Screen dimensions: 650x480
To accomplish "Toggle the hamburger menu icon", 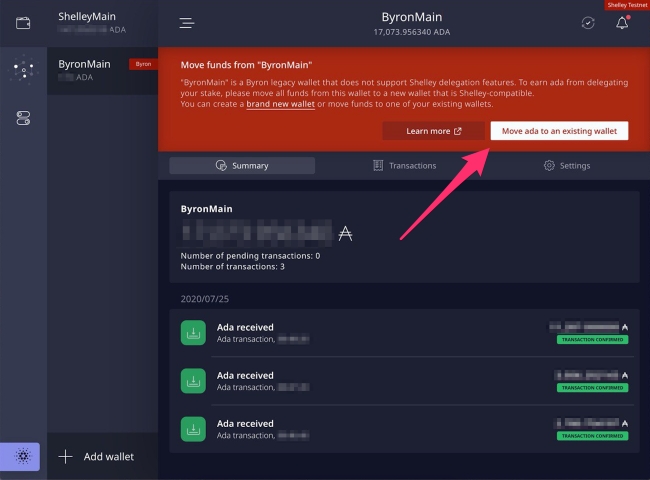I will pyautogui.click(x=187, y=24).
